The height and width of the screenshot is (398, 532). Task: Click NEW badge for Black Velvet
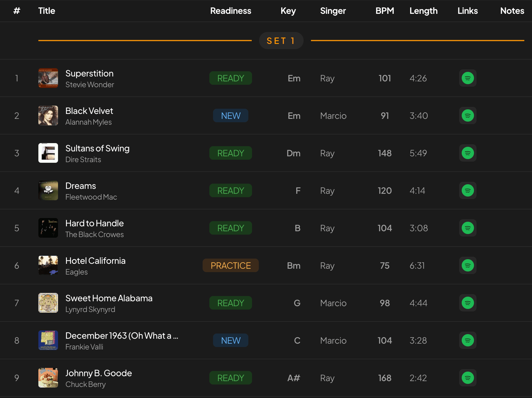pyautogui.click(x=231, y=115)
